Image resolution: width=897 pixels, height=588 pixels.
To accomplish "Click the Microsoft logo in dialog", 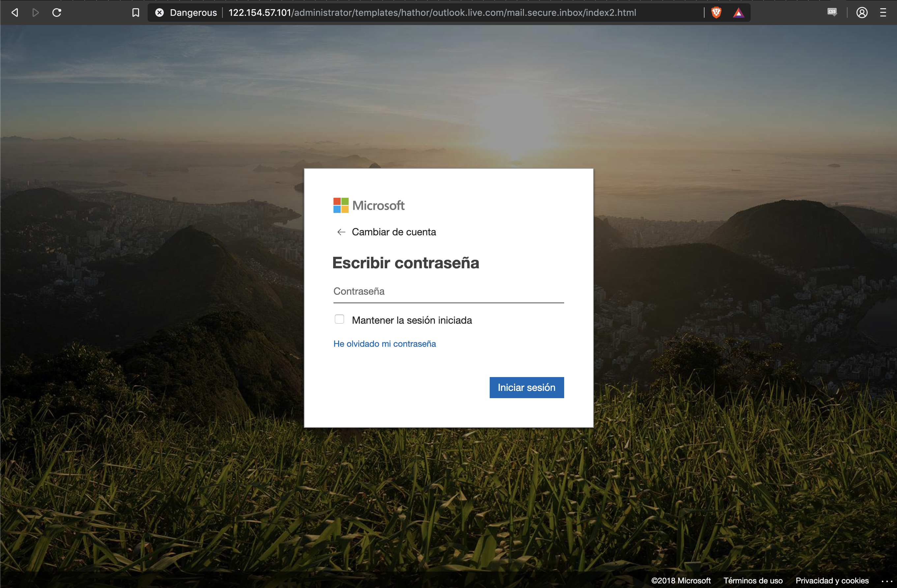I will pos(369,205).
